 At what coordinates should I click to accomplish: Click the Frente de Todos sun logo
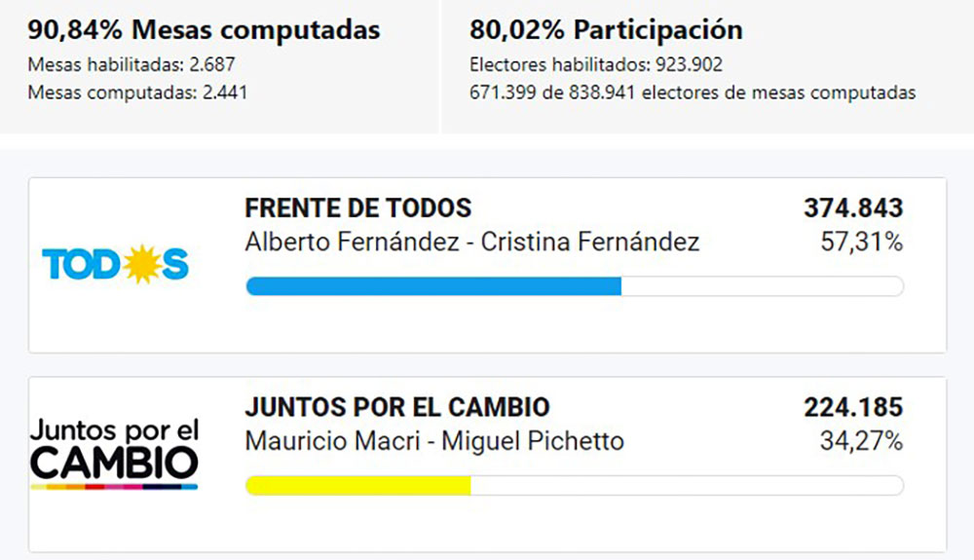click(x=115, y=264)
